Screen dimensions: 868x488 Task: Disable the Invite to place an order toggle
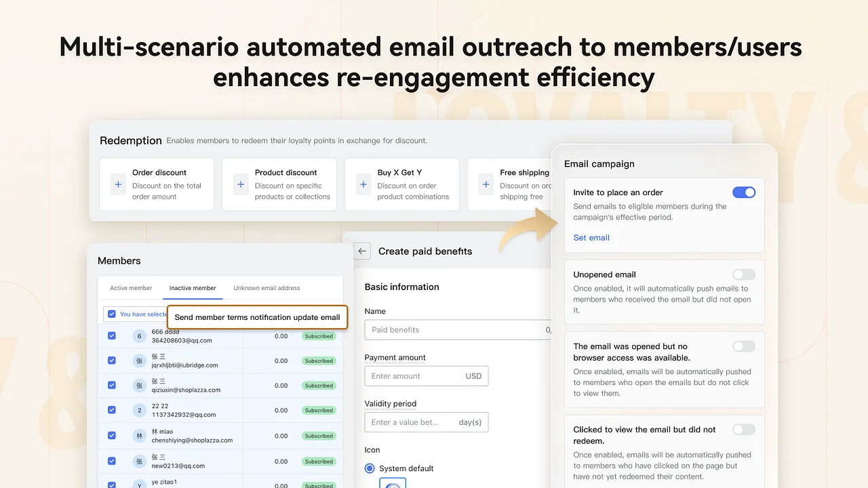pos(743,192)
